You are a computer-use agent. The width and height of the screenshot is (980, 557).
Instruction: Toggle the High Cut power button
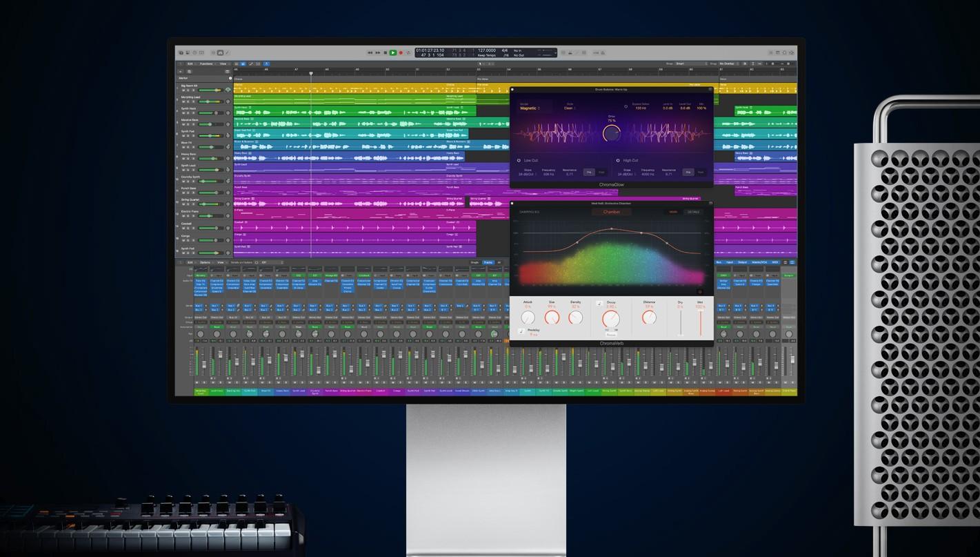(x=618, y=160)
